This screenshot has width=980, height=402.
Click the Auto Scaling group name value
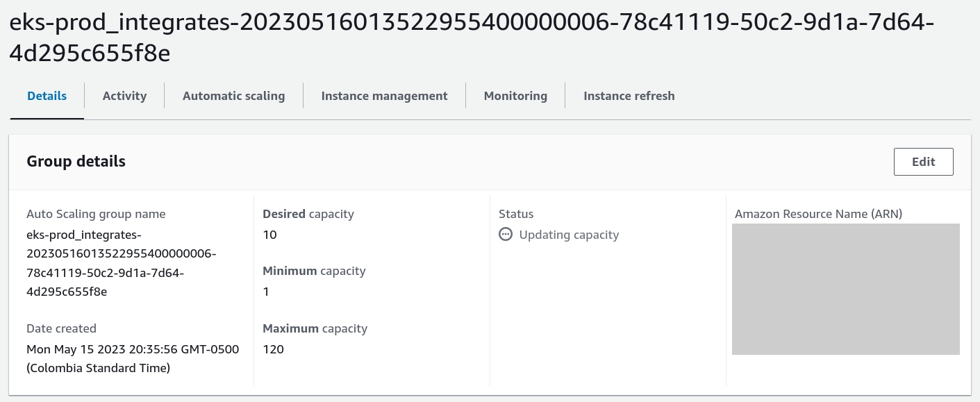click(x=121, y=263)
